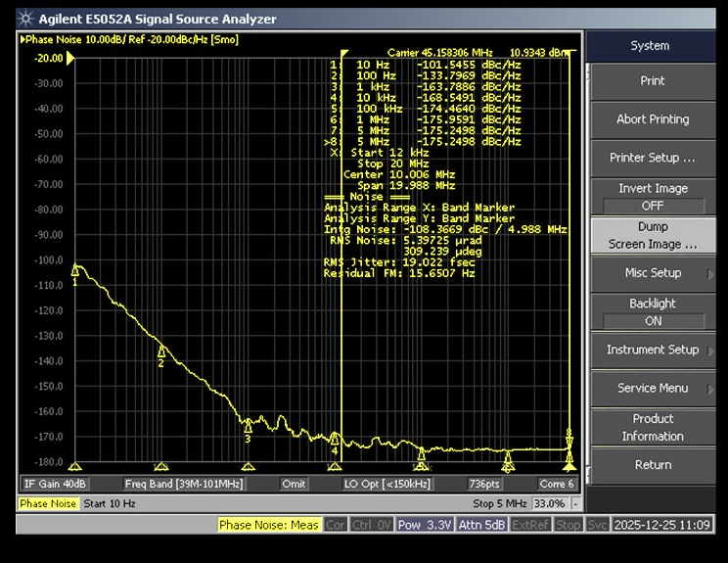Viewport: 728px width, 563px height.
Task: Show Product Information
Action: 653,427
